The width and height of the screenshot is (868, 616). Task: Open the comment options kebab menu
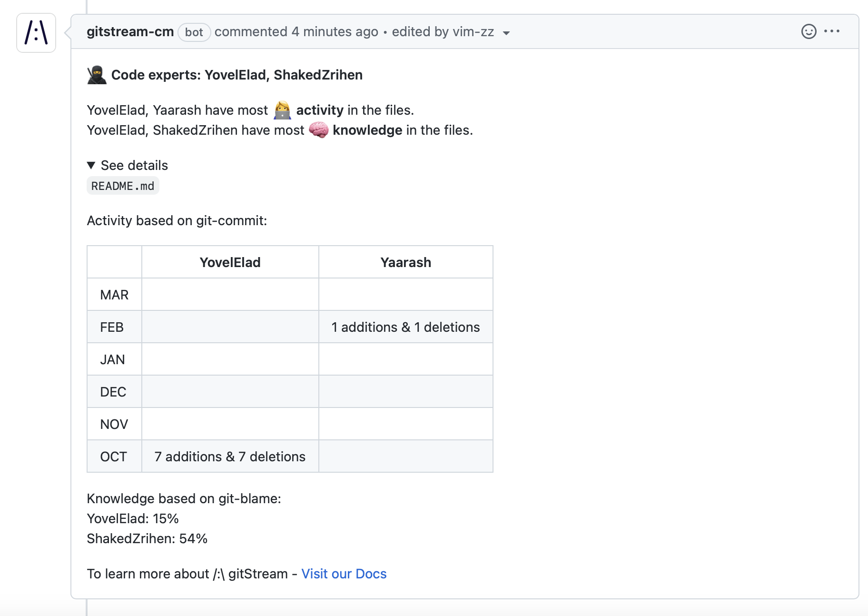(x=832, y=31)
